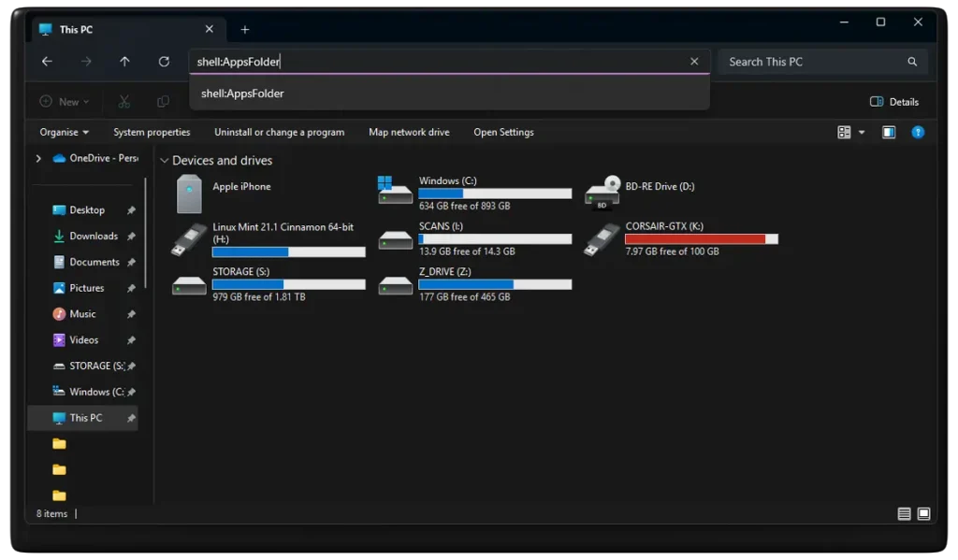Viewport: 958px width, 560px height.
Task: Go back with the Back arrow
Action: point(47,61)
